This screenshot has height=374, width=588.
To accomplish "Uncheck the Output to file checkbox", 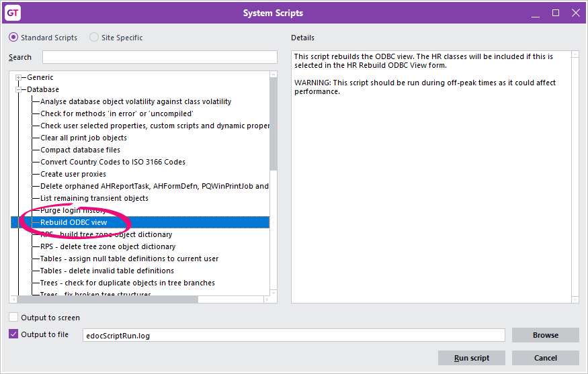I will click(14, 334).
